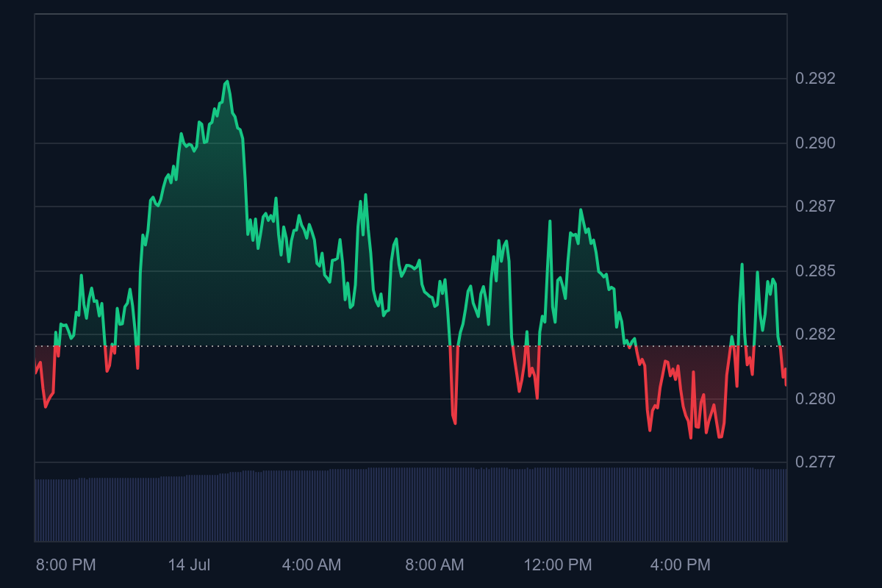
Task: Click the 0.292 price axis label
Action: 815,79
